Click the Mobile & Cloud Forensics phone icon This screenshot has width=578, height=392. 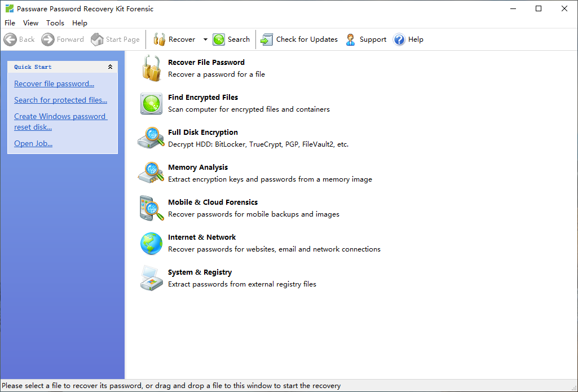(x=152, y=208)
